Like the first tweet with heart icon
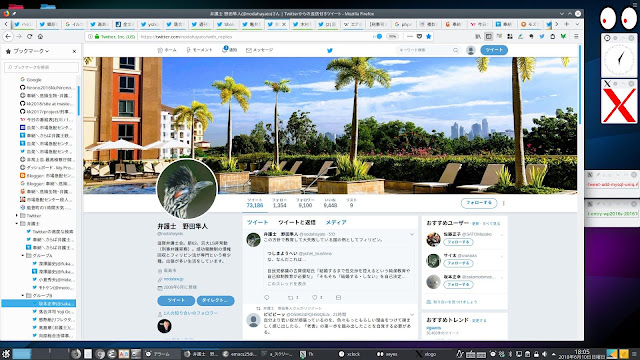Screen dimensions: 640x360 click(x=315, y=298)
